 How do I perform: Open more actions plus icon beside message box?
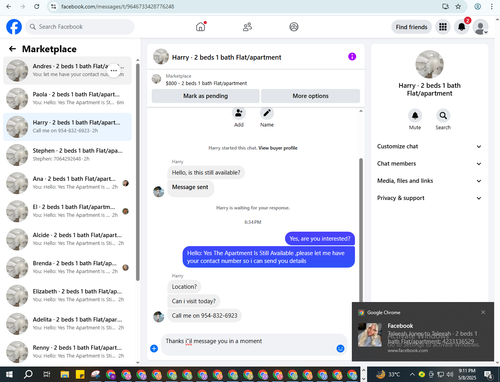point(154,348)
